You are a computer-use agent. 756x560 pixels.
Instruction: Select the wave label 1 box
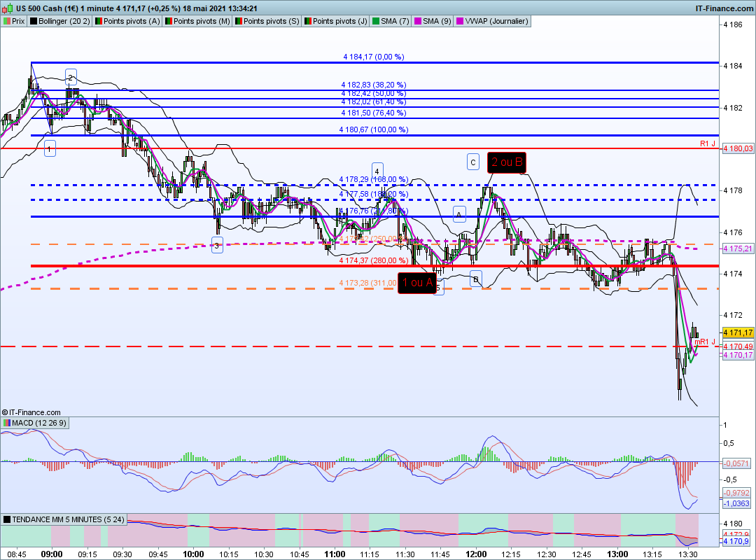tap(49, 149)
